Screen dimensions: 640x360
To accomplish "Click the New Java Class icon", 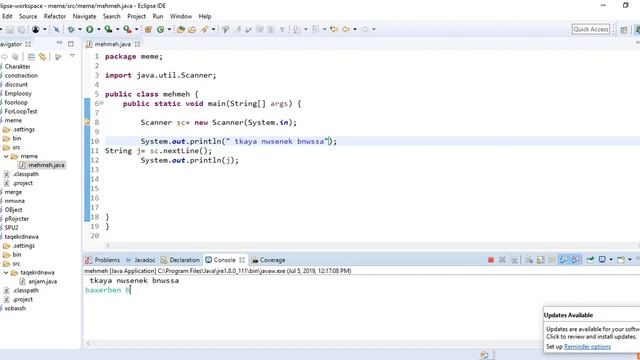I will (x=160, y=29).
